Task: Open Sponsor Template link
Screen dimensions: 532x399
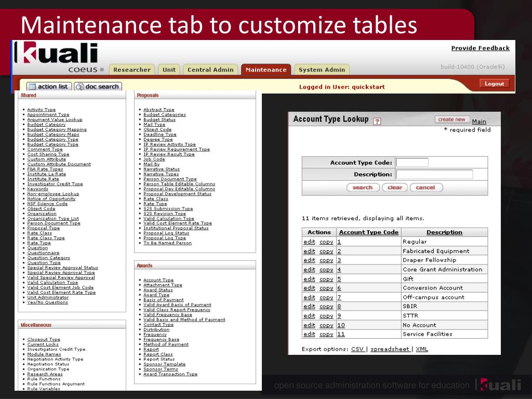Action: click(164, 364)
